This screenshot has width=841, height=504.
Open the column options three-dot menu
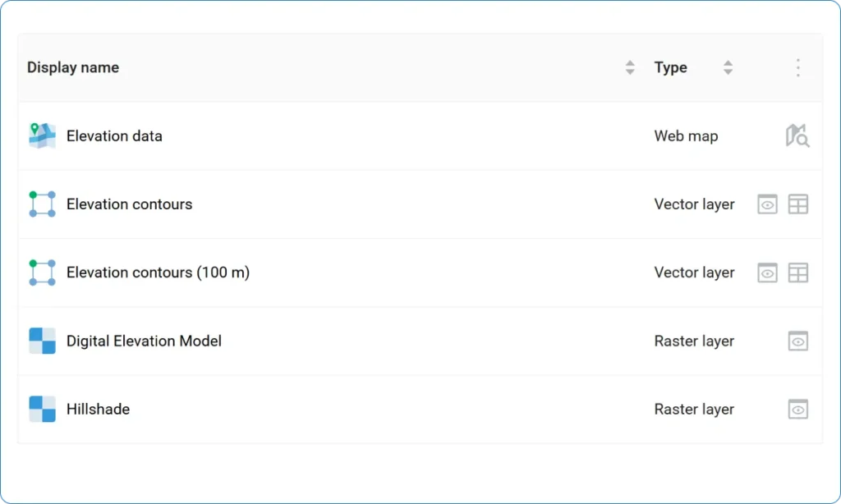797,68
